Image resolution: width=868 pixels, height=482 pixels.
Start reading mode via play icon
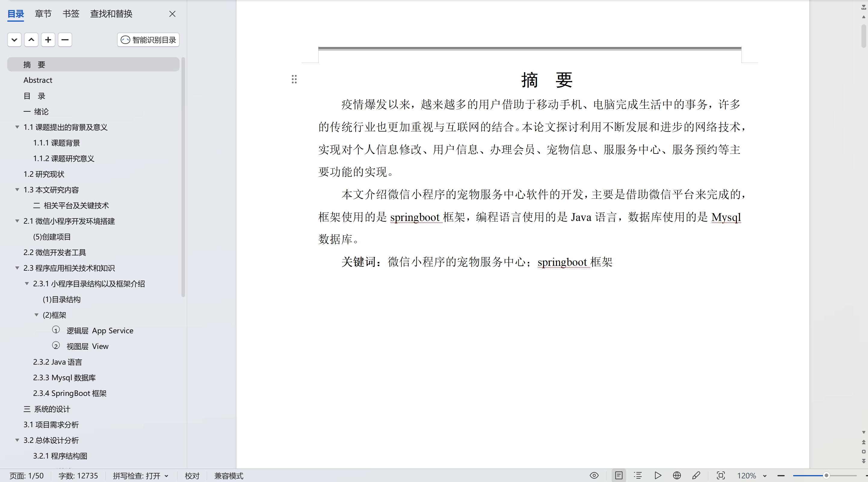tap(658, 476)
